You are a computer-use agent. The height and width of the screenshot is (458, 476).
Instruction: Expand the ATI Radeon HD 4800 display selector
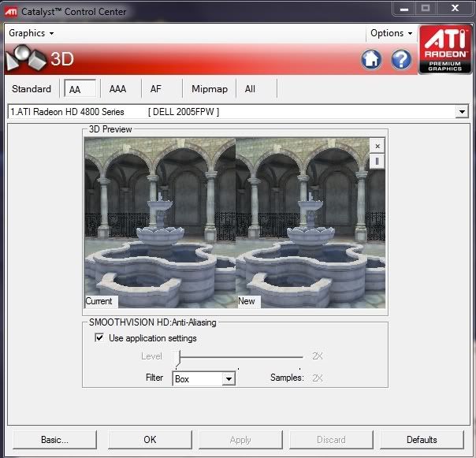pos(462,113)
